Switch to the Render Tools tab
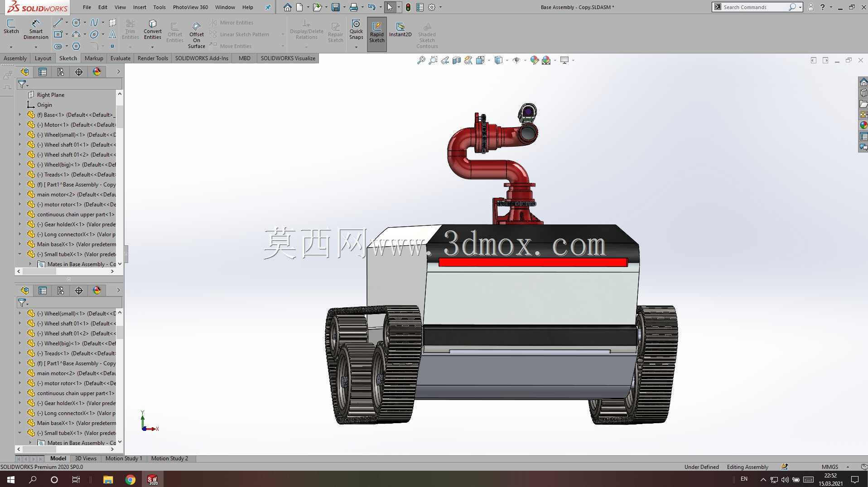 coord(153,58)
